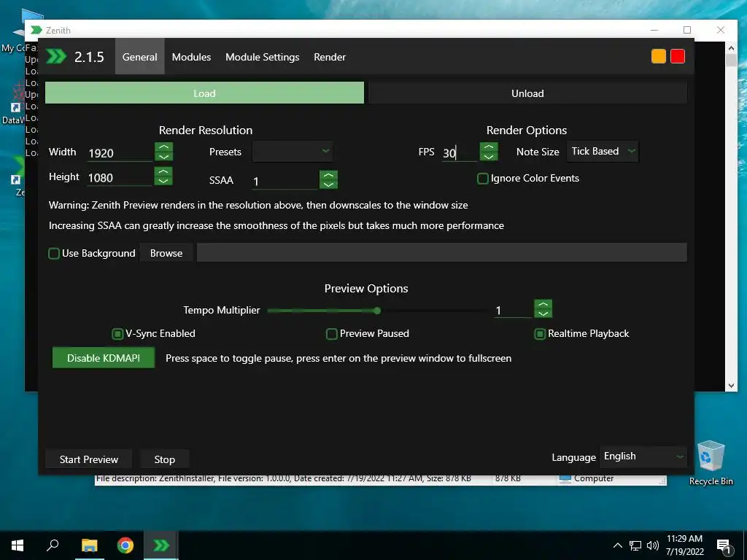Click the green Load button
This screenshot has height=560, width=747.
(x=204, y=93)
